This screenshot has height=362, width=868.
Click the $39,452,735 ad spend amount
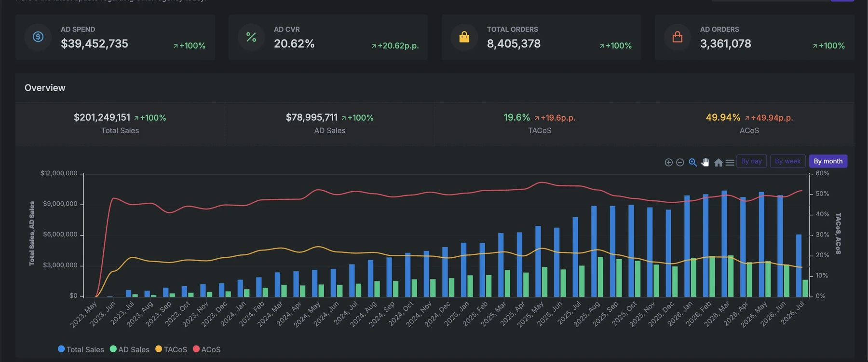[95, 43]
